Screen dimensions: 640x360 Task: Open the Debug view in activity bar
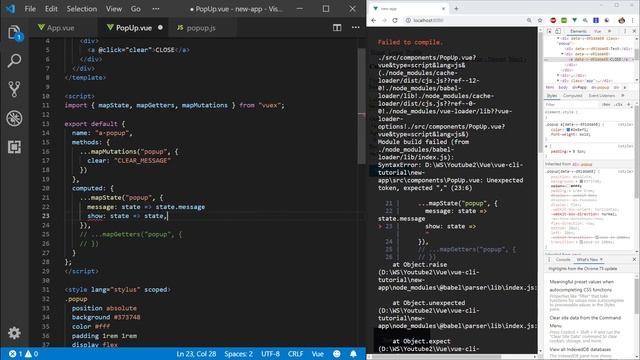[14, 118]
